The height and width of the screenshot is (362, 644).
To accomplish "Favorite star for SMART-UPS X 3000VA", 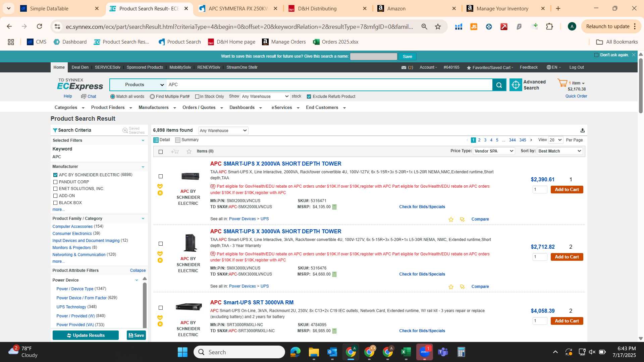I will pos(451,287).
